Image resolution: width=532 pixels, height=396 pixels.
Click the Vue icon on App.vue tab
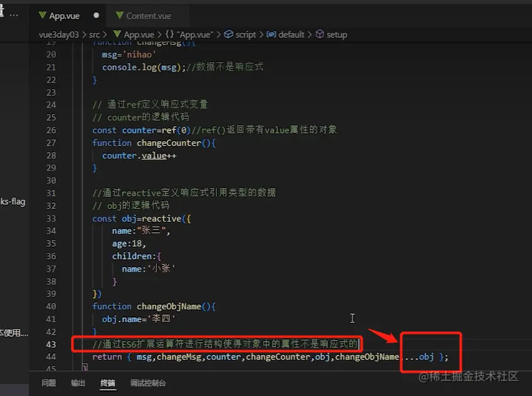[43, 15]
